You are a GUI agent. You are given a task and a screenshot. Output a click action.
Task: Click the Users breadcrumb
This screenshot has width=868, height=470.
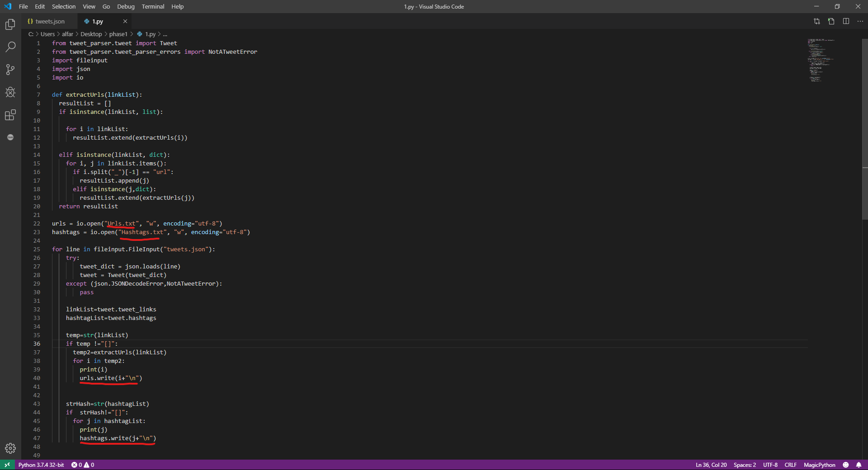pos(47,34)
